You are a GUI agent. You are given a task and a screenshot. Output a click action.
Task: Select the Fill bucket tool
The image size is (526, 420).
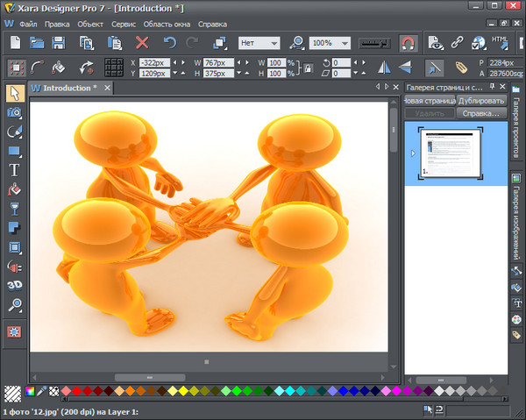pos(14,189)
